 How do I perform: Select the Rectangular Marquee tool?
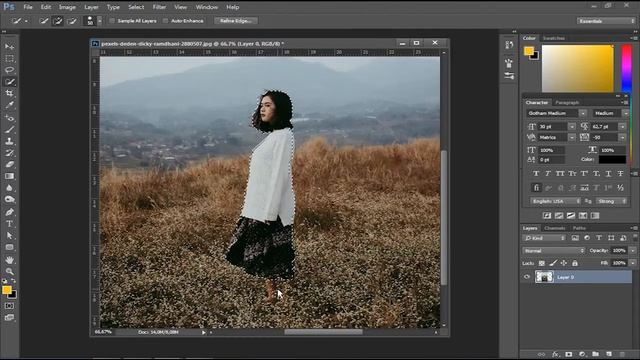pos(9,58)
